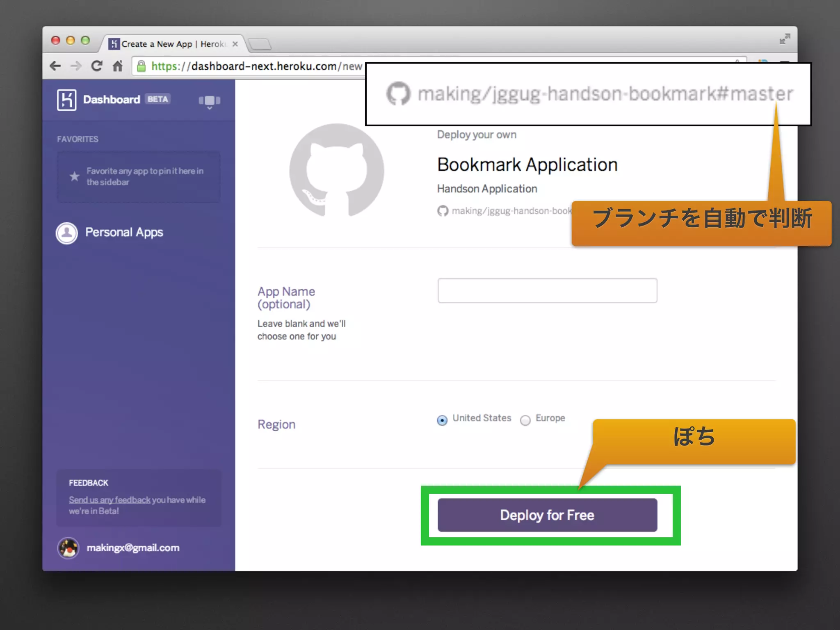Click the makingx@gmail.com account label
Screen dimensions: 840x630
133,548
